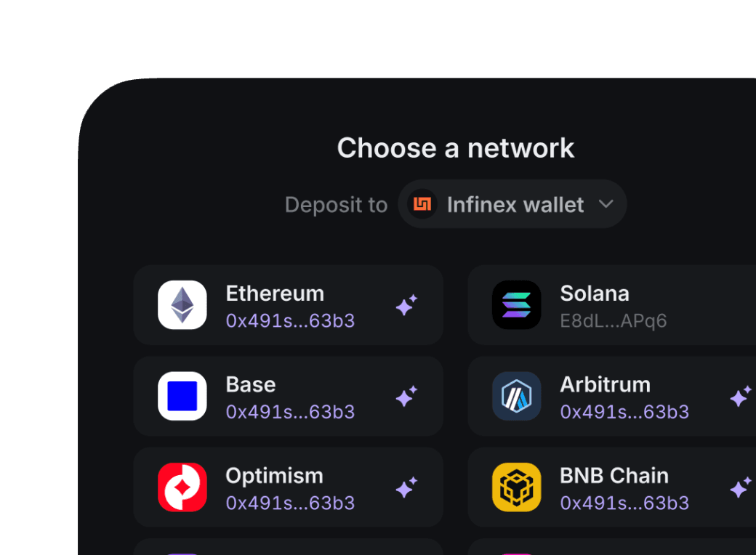Select the Base network logo
The width and height of the screenshot is (756, 555).
pyautogui.click(x=182, y=397)
